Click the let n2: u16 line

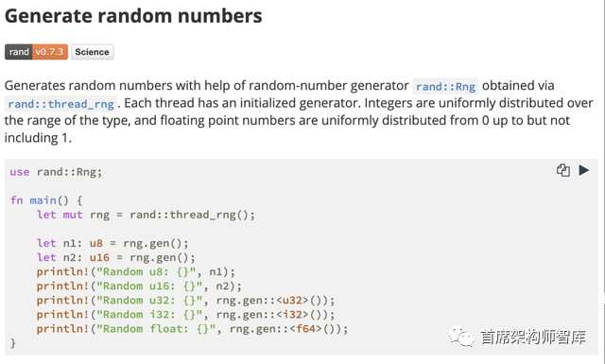coord(116,257)
